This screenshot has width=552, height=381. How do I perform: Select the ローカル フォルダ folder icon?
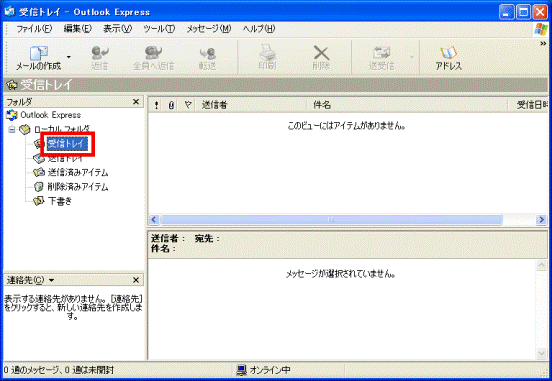(25, 130)
